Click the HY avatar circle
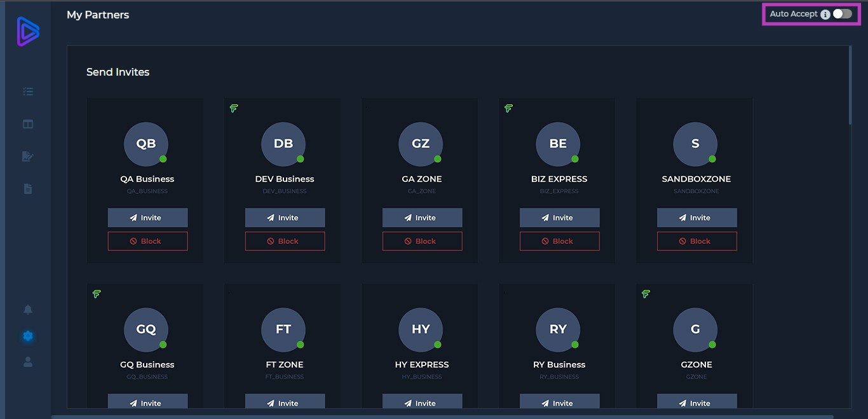The width and height of the screenshot is (868, 419). 421,329
